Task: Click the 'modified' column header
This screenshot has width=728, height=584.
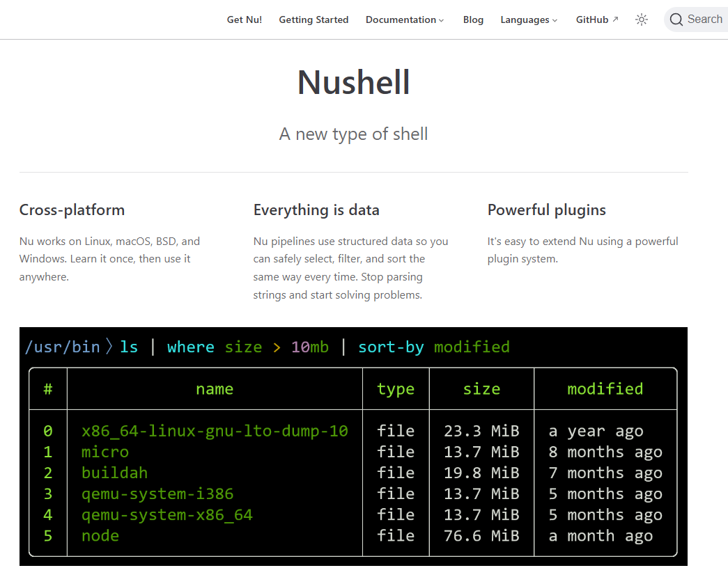Action: tap(605, 388)
